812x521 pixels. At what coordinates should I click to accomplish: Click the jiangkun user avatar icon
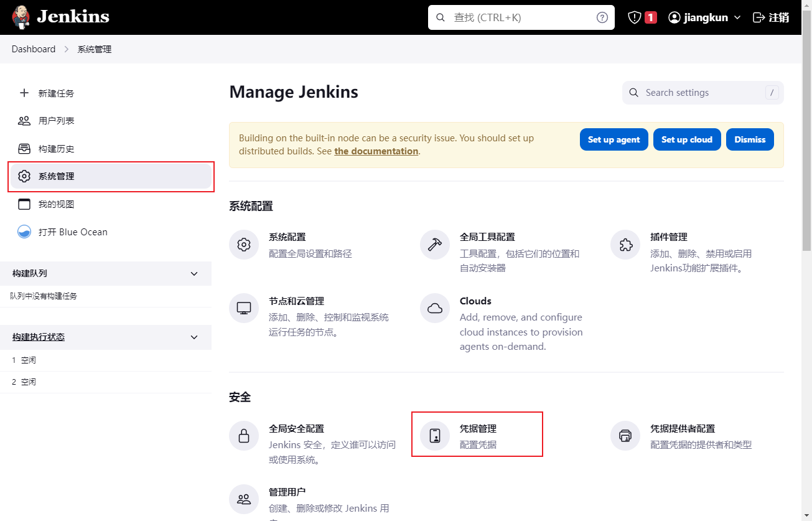click(x=674, y=17)
